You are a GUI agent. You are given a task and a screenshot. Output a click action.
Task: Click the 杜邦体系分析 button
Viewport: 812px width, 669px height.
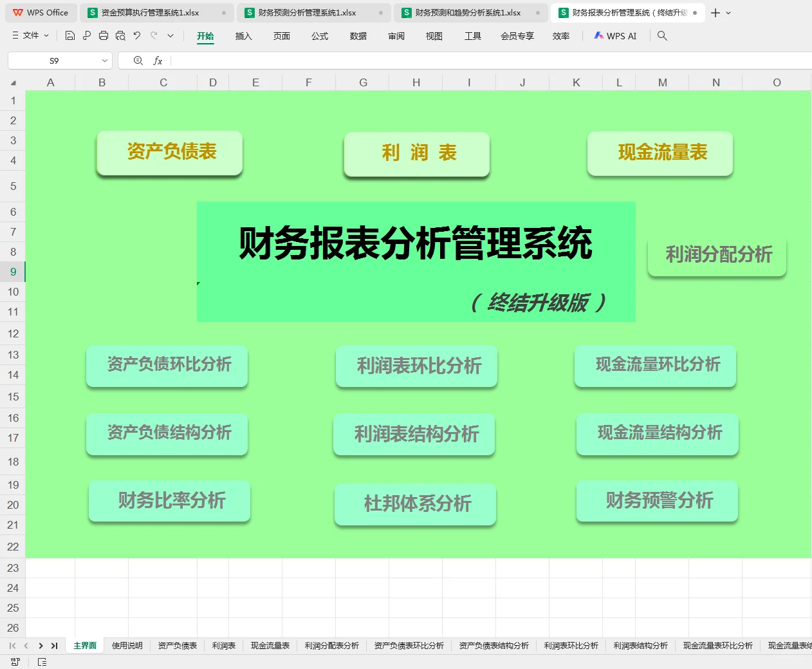[x=416, y=505]
